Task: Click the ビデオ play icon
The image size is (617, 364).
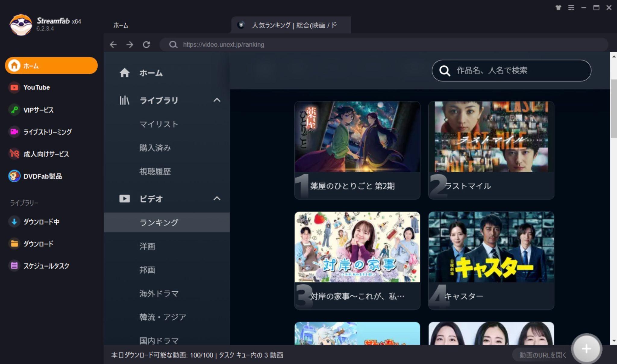Action: pos(124,199)
